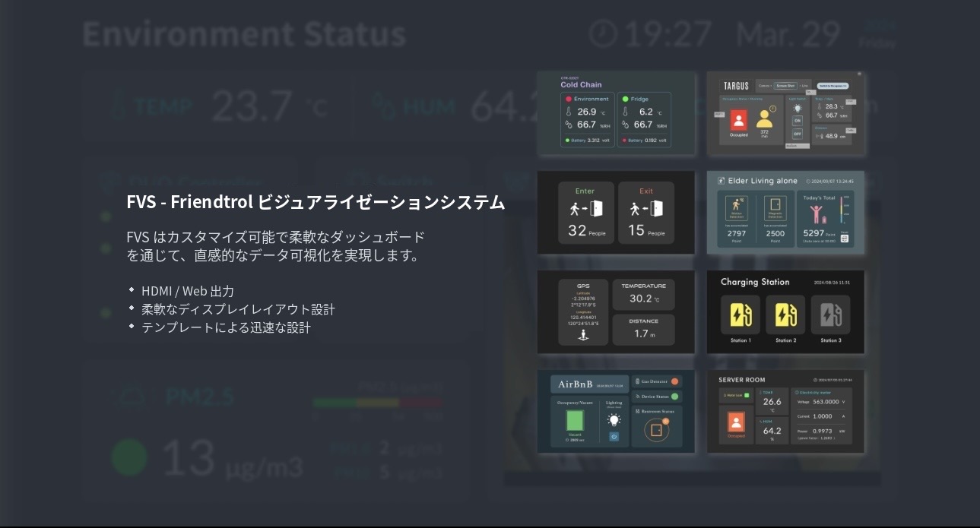Image resolution: width=980 pixels, height=528 pixels.
Task: Click the orange Gas Detector status dot
Action: 675,381
